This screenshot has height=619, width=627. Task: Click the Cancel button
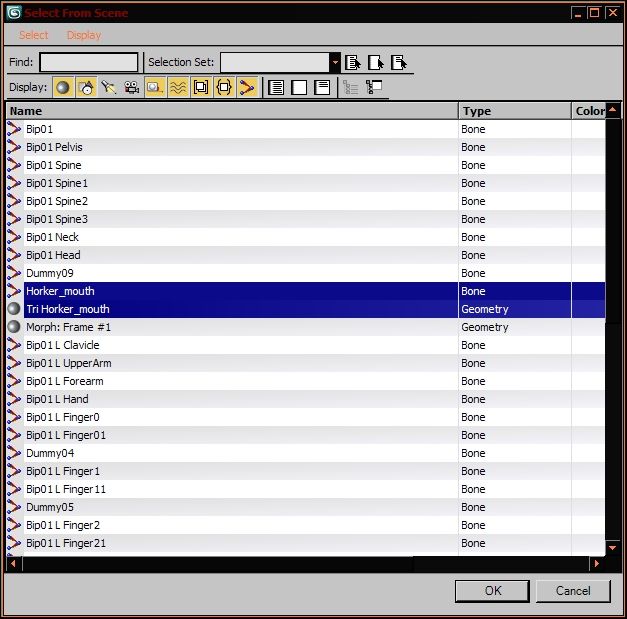573,591
